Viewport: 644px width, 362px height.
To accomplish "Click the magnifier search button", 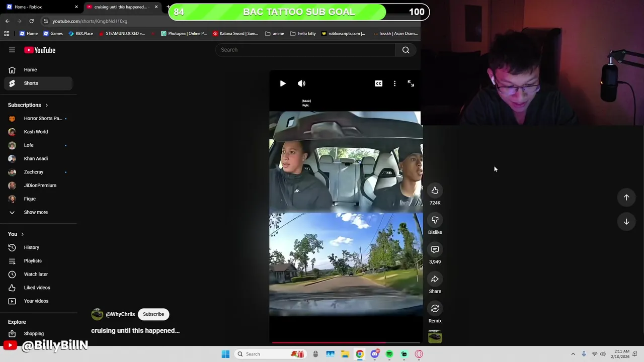I will pos(406,50).
